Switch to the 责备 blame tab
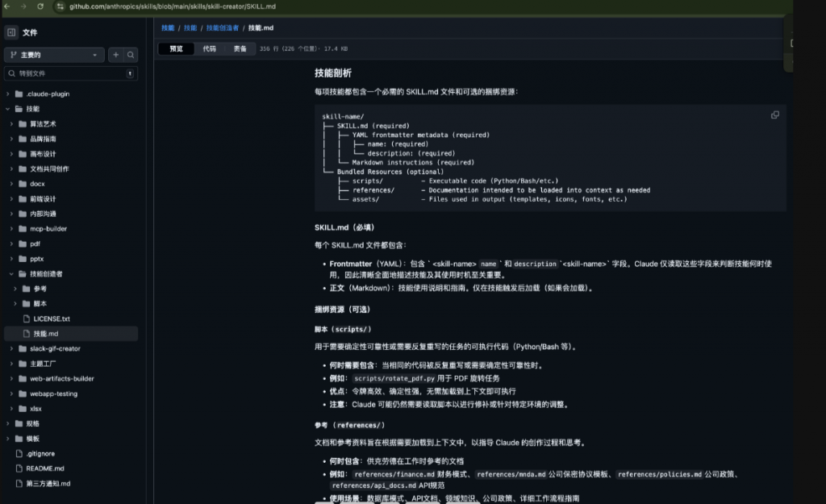Viewport: 826px width, 504px height. point(240,48)
